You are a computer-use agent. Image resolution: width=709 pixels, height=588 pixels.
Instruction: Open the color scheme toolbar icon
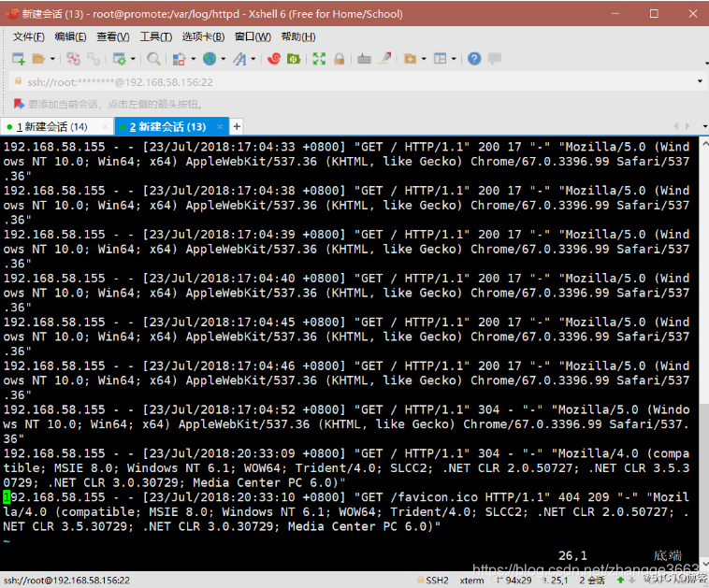click(180, 59)
